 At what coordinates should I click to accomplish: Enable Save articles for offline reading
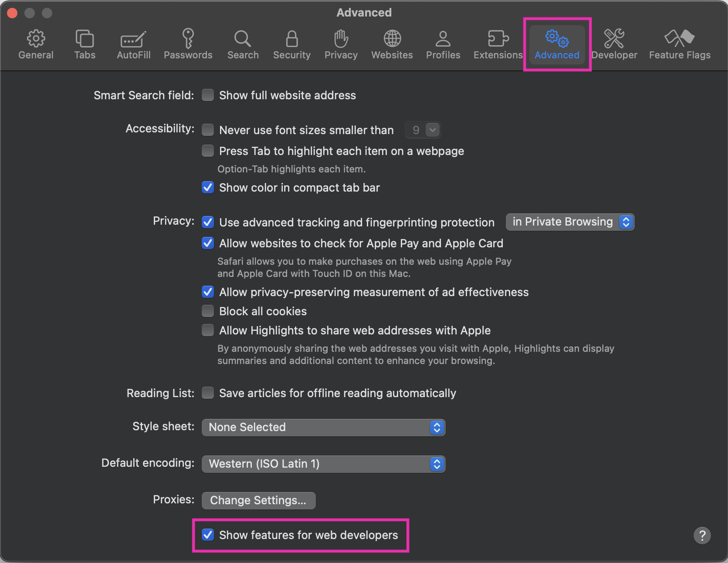point(208,393)
